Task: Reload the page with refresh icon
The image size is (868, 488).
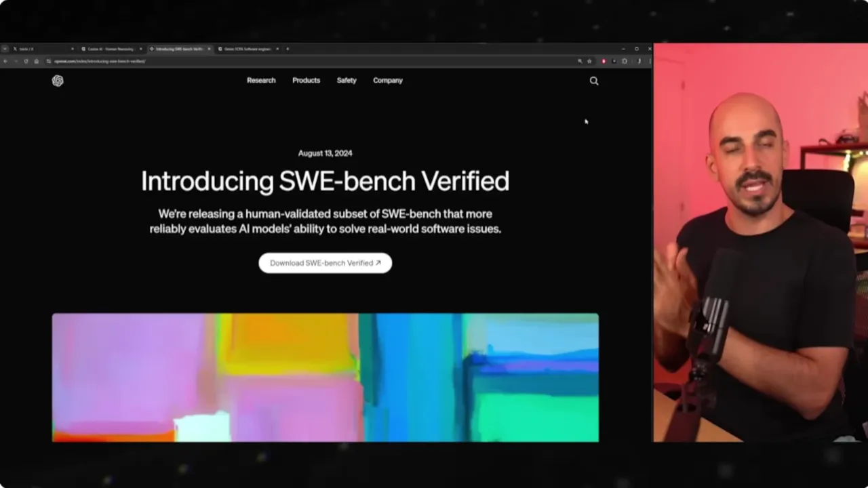Action: (x=26, y=61)
